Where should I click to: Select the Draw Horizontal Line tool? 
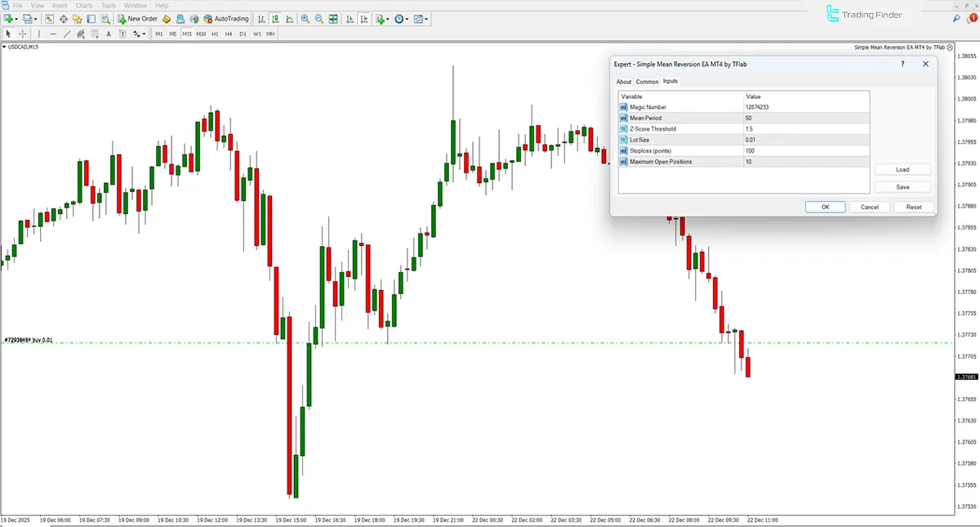[x=53, y=33]
